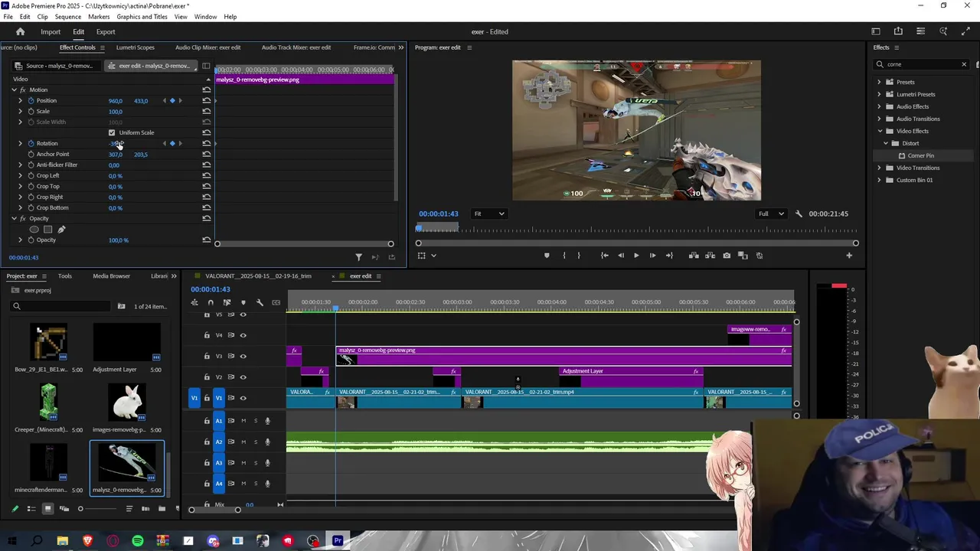
Task: Click the Go to In point button
Action: coord(604,256)
